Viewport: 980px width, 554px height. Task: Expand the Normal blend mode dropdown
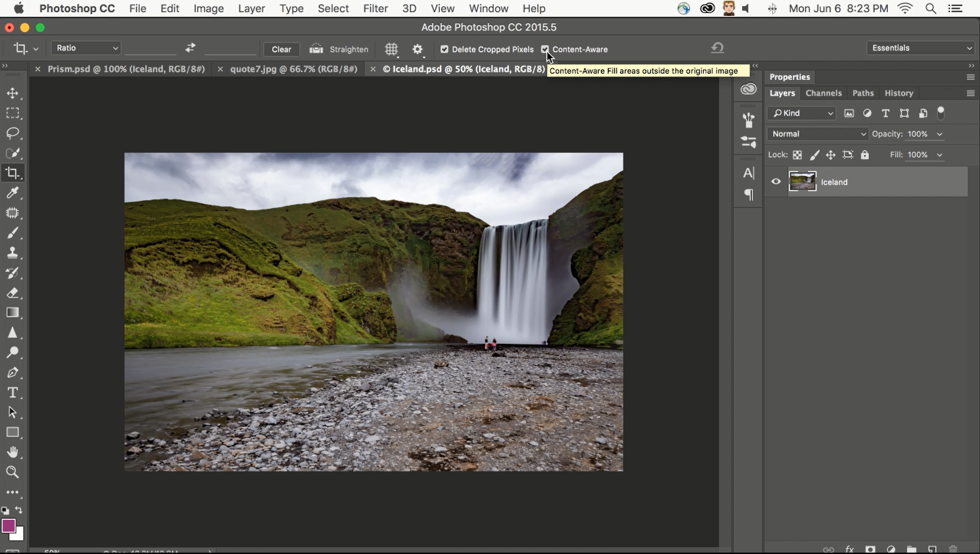[818, 134]
